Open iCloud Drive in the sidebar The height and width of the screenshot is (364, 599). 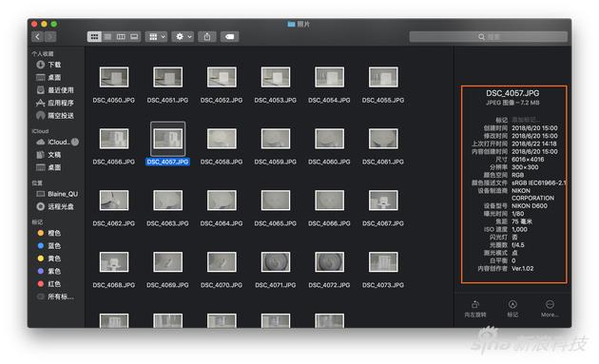click(x=53, y=143)
